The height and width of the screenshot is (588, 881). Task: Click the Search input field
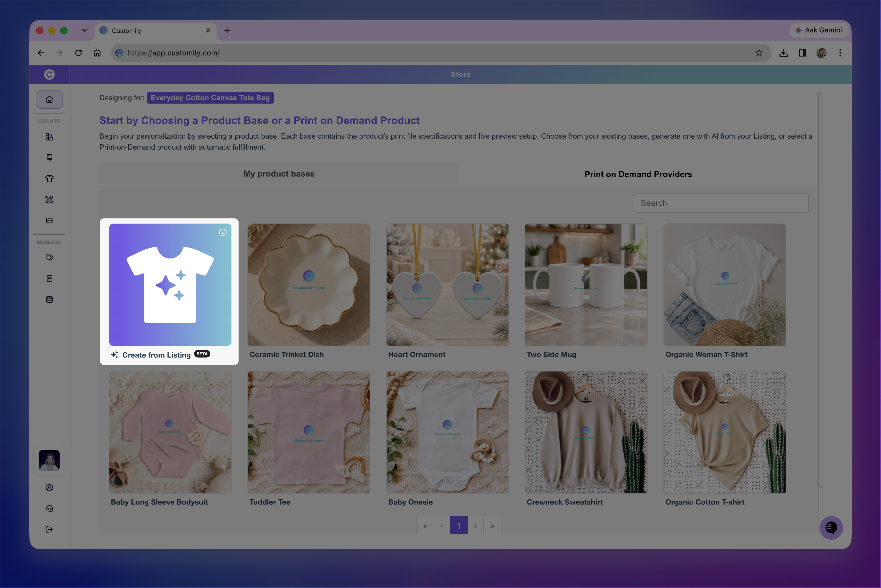click(721, 203)
